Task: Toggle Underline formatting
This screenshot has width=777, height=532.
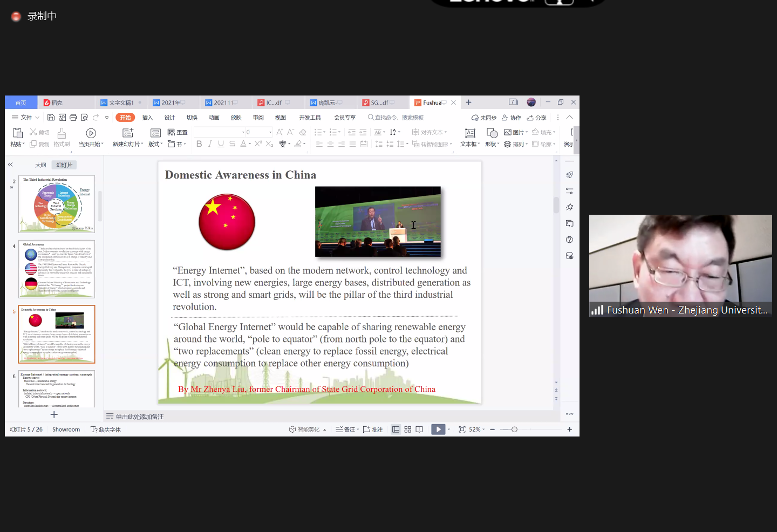Action: [221, 144]
